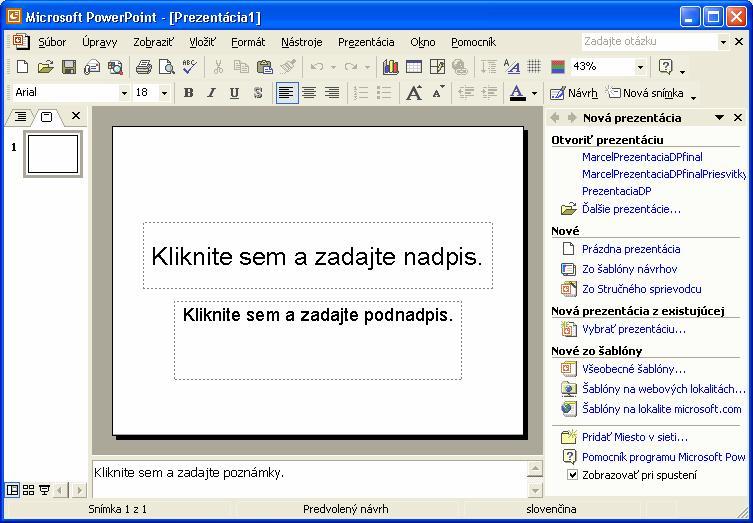Click the Prázdna prezentácia link

point(631,249)
